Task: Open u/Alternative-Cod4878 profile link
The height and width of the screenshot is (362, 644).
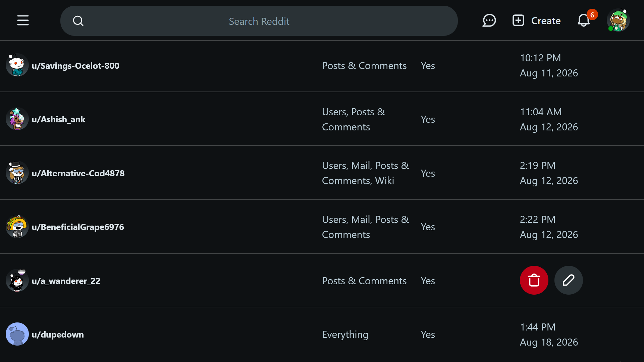Action: point(78,173)
